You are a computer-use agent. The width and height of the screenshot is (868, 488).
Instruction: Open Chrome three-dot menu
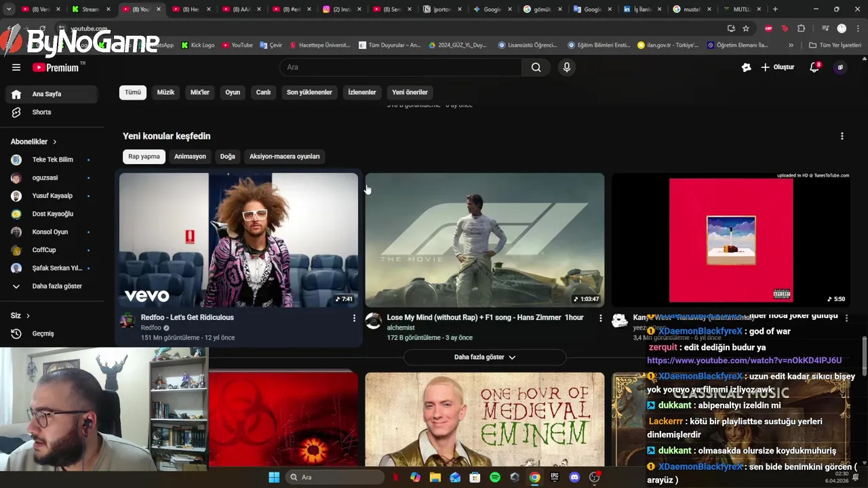point(856,28)
